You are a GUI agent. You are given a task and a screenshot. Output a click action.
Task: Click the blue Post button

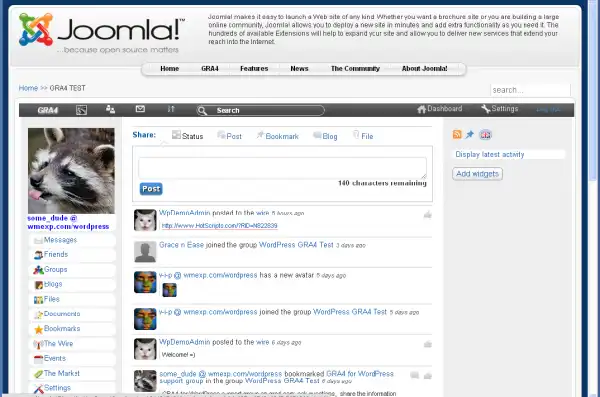pos(151,189)
